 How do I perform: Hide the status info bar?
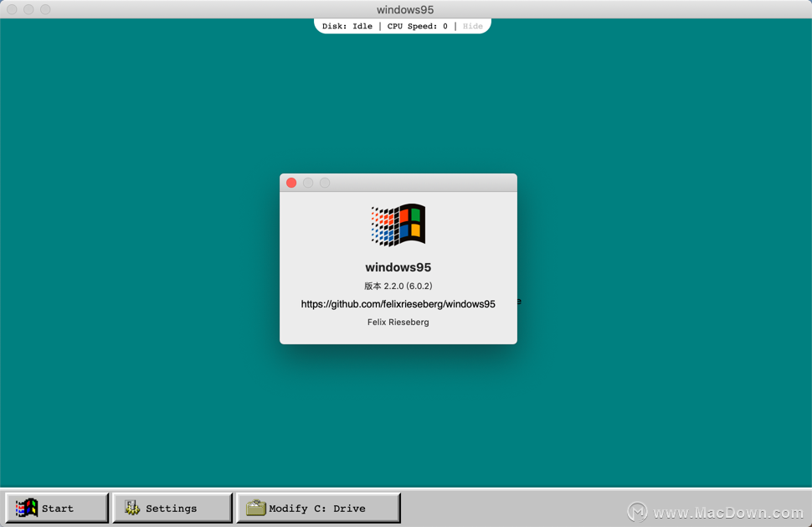pyautogui.click(x=472, y=26)
